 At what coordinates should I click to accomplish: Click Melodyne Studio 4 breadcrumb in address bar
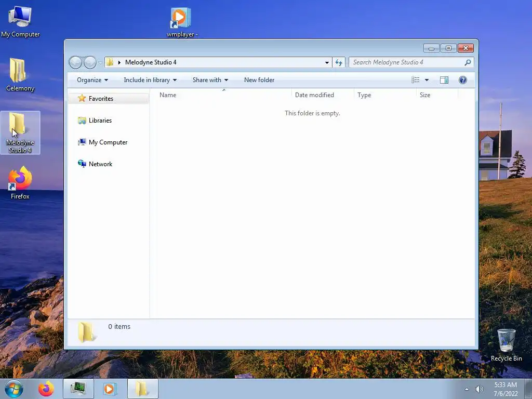pos(151,62)
